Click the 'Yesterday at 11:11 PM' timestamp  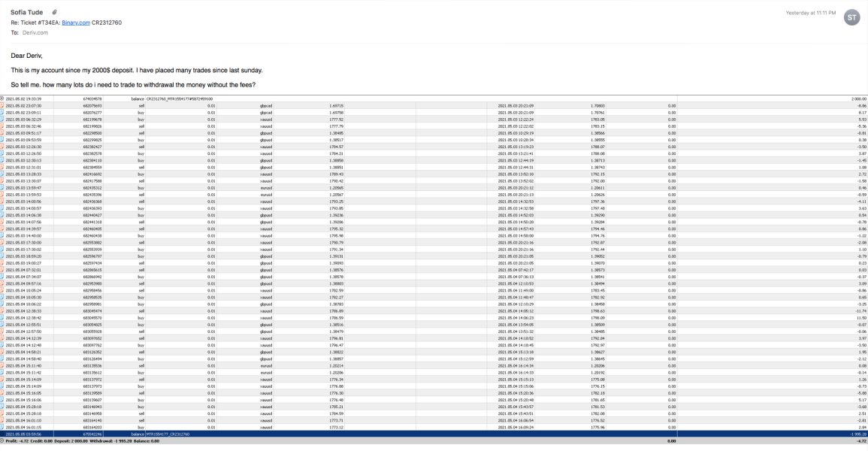pyautogui.click(x=810, y=13)
